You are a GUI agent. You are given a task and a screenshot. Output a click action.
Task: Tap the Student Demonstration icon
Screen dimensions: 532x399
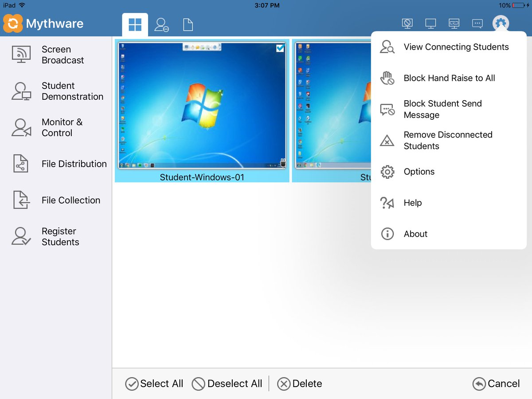[21, 91]
